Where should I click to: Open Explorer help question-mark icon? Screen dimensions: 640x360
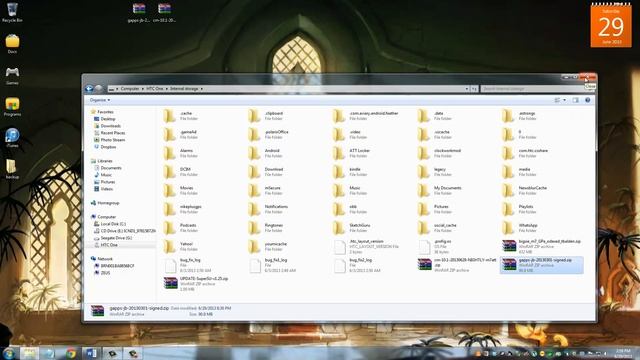(x=588, y=100)
